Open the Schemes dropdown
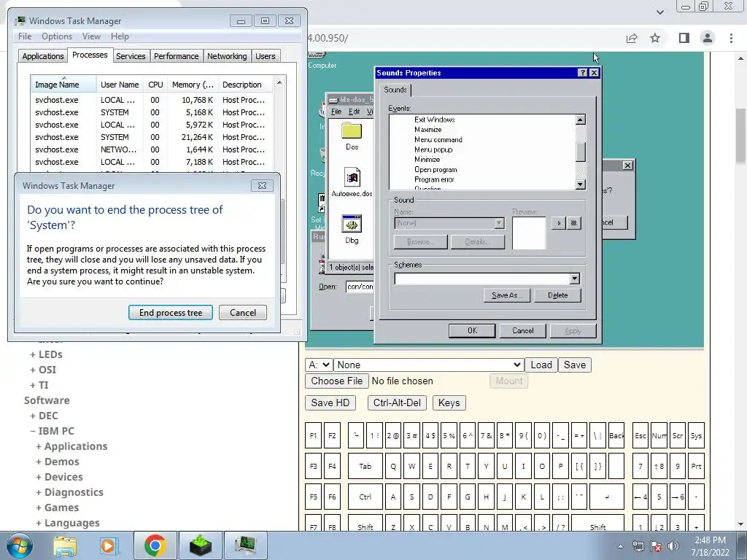 [575, 279]
